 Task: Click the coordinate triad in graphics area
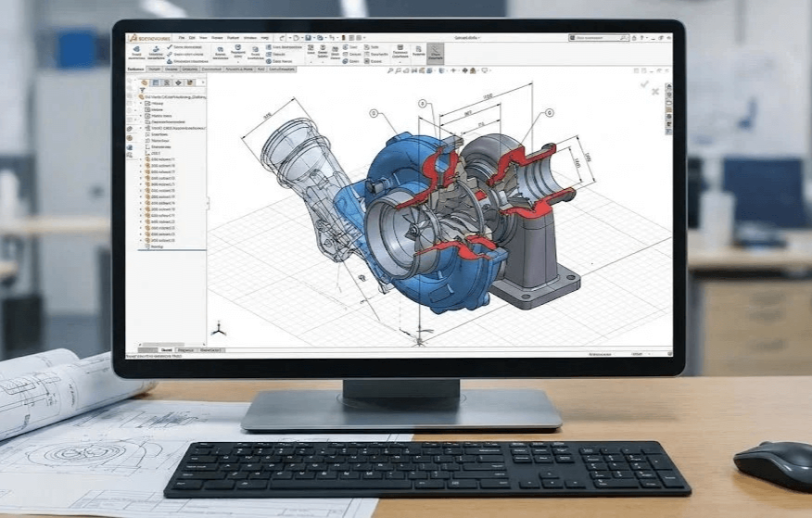pyautogui.click(x=219, y=329)
